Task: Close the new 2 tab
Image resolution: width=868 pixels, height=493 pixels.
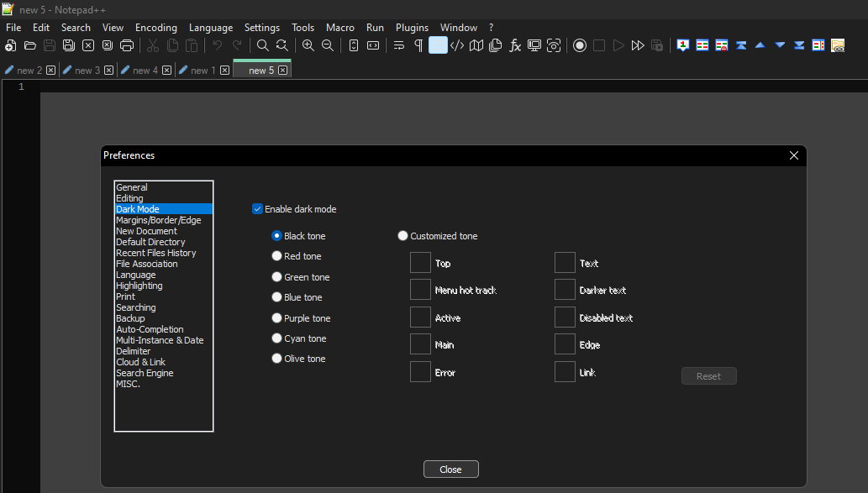Action: point(51,71)
